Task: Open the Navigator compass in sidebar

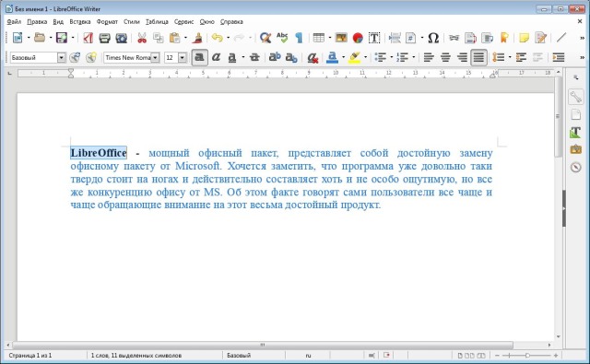Action: (x=575, y=167)
